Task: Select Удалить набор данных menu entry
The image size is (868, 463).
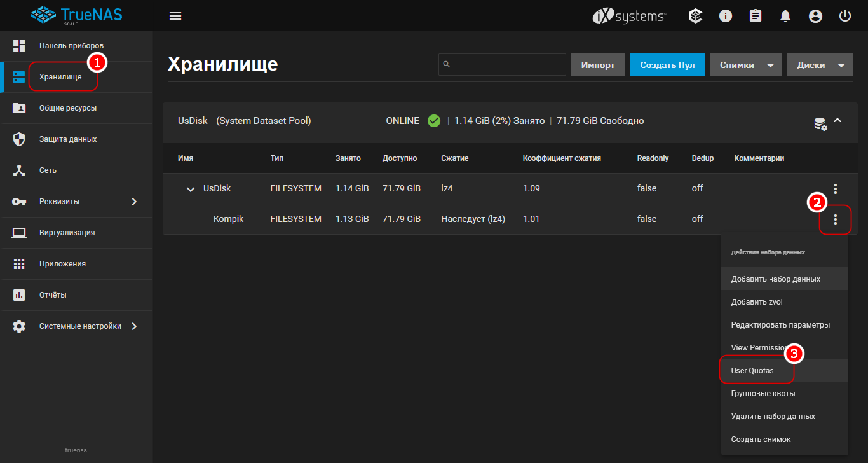Action: [x=773, y=417]
